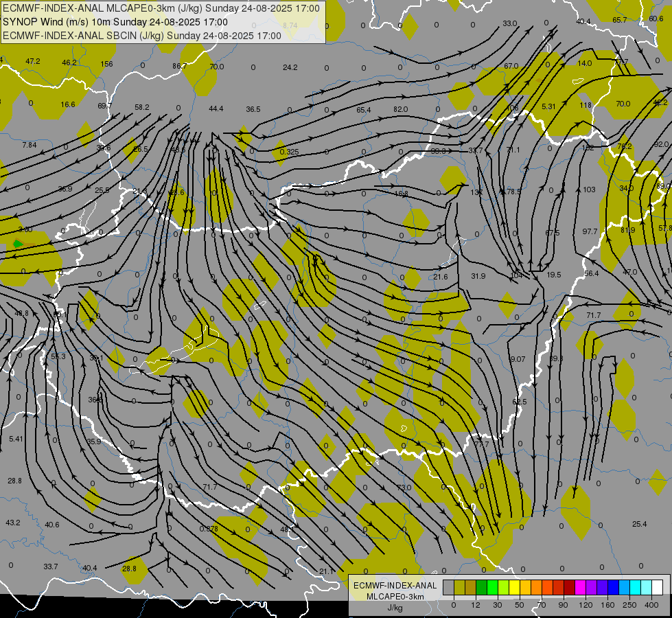Click the 'SBCIN (J/kg)' header line
Screen dimensions: 672x618
[x=142, y=36]
